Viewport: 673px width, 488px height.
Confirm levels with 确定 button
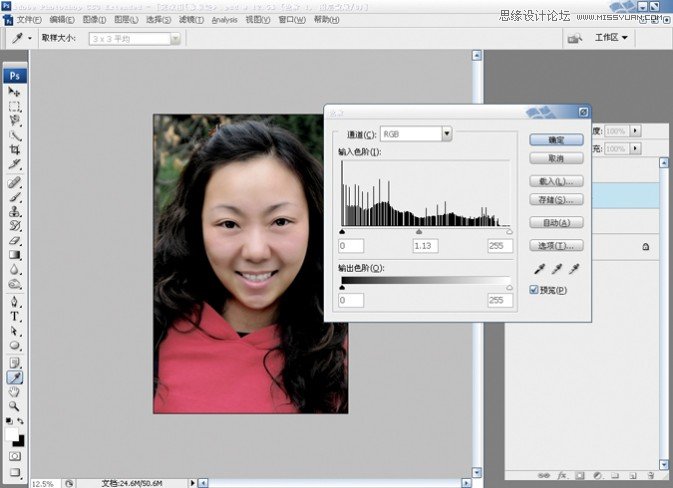(556, 140)
